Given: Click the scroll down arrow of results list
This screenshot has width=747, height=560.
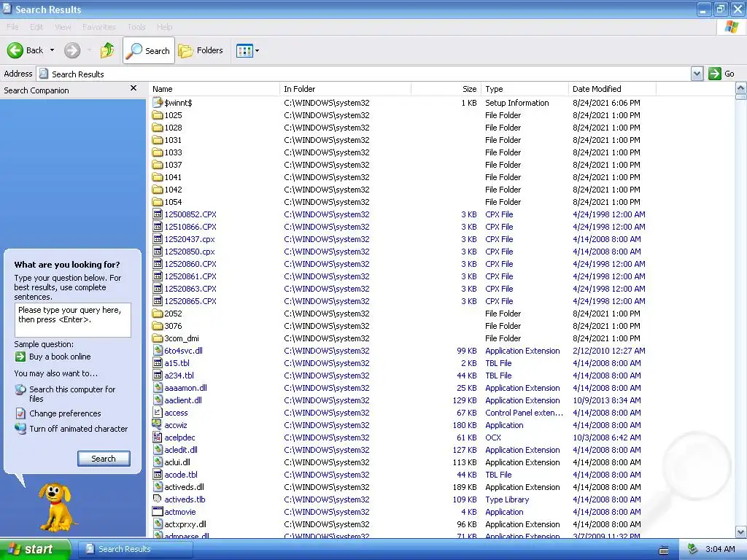Looking at the screenshot, I should point(741,532).
